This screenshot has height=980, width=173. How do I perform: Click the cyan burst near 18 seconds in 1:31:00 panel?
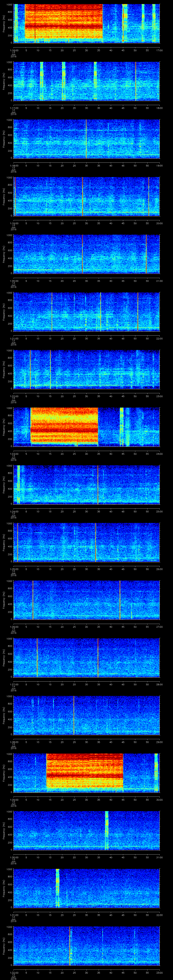pyautogui.click(x=57, y=888)
